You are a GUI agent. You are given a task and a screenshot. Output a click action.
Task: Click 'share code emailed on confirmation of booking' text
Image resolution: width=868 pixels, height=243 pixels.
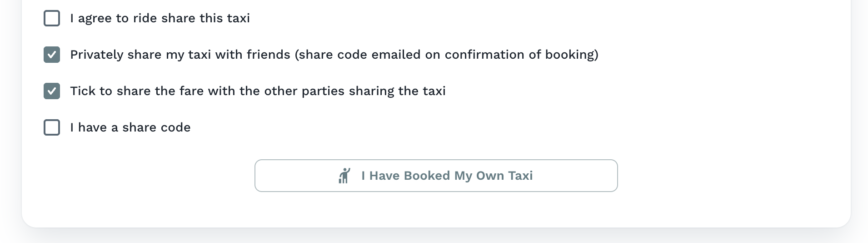click(x=446, y=55)
